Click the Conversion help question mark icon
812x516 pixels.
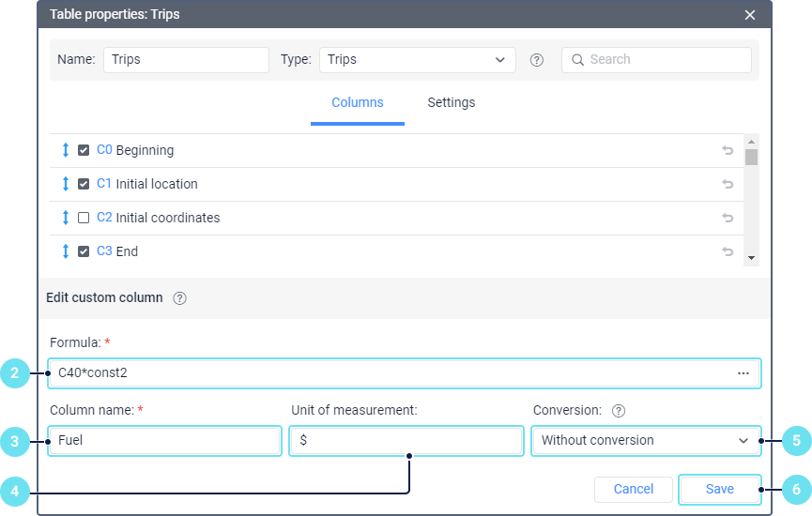(x=619, y=410)
